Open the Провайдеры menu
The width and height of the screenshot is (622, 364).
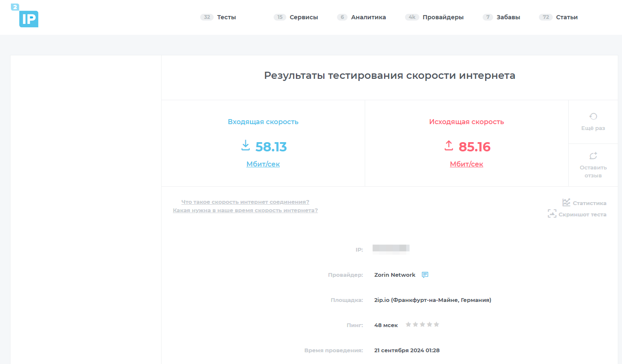point(443,17)
